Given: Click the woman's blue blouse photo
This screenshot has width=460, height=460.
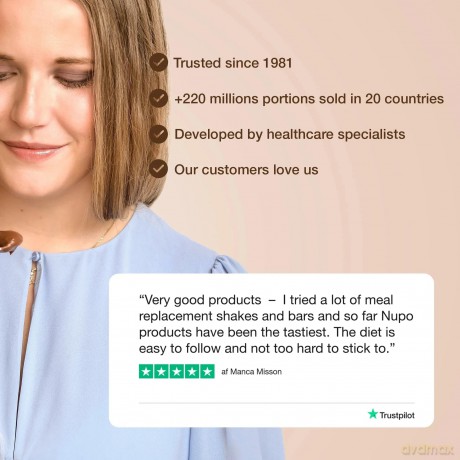Looking at the screenshot, I should [100, 333].
